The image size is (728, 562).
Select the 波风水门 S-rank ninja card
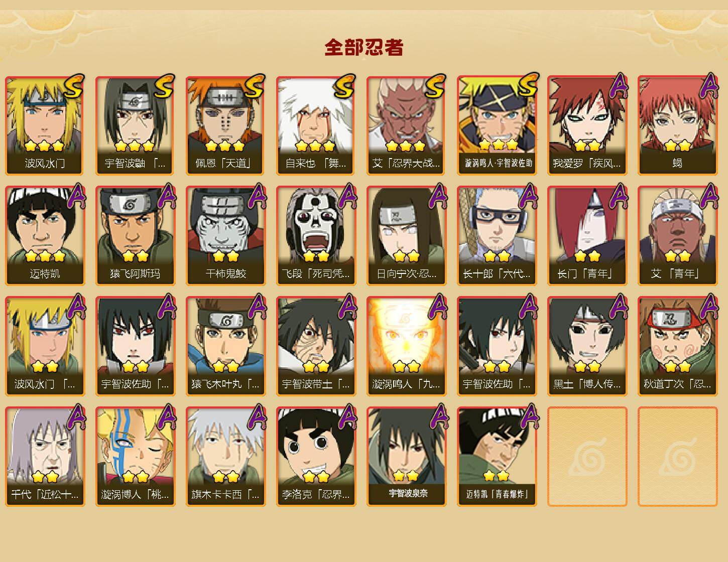[45, 125]
